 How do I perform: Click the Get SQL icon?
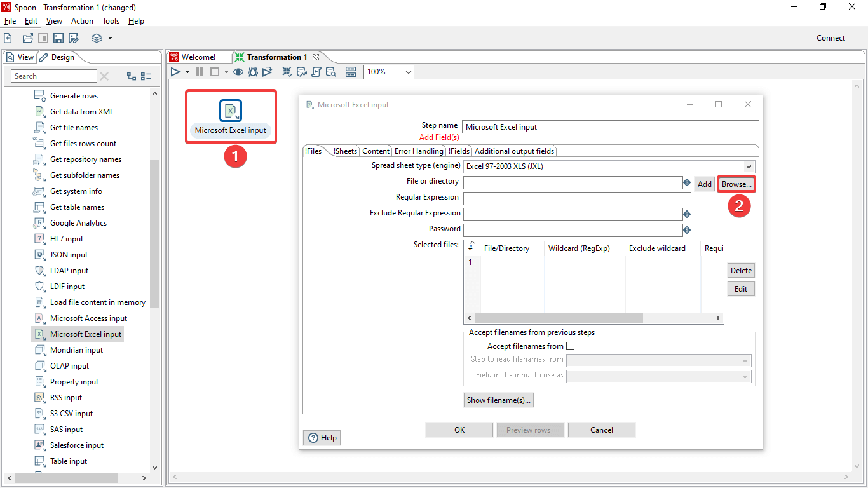tap(316, 72)
